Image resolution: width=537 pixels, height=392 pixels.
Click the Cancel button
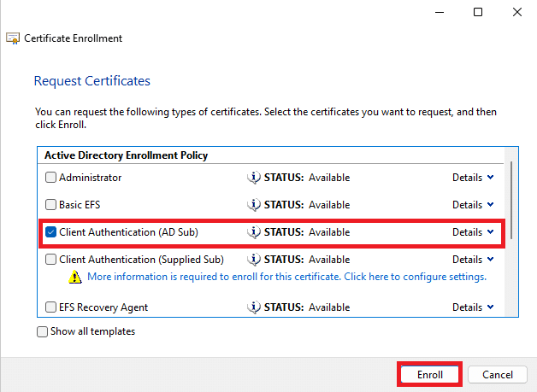point(498,375)
